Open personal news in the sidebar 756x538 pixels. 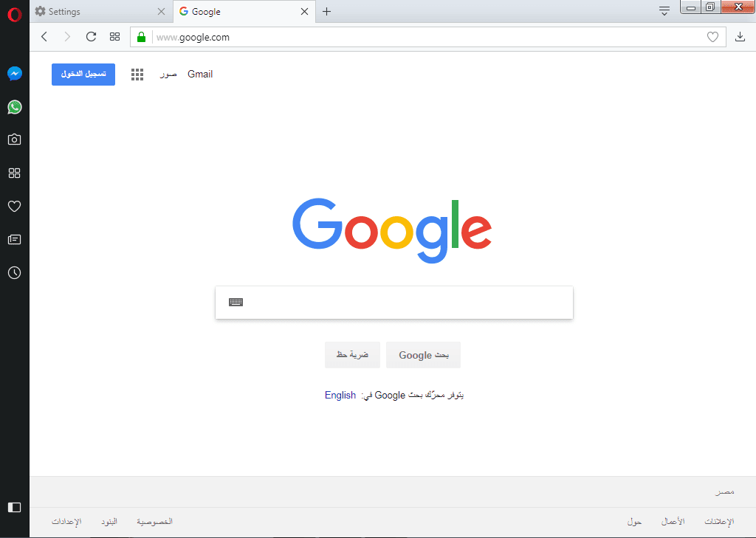[15, 240]
